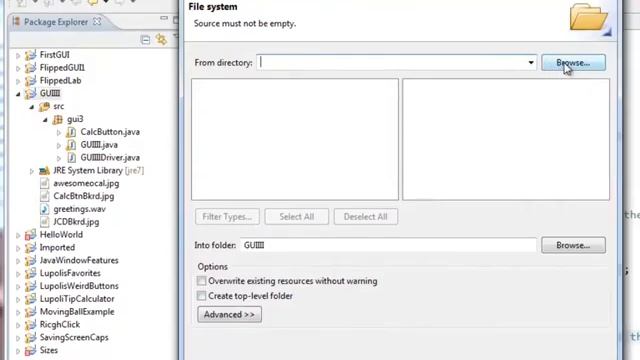
Task: Click the JavaWindowFeatures project icon
Action: coord(31,260)
